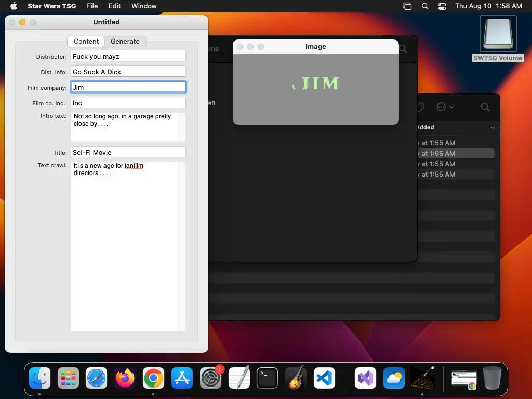Open Google Chrome from the dock
This screenshot has height=399, width=532.
(x=153, y=378)
